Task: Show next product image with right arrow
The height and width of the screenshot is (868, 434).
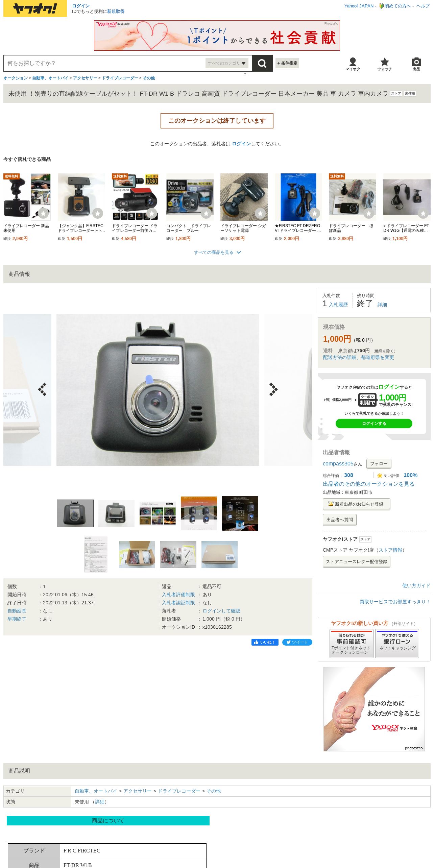Action: tap(273, 389)
